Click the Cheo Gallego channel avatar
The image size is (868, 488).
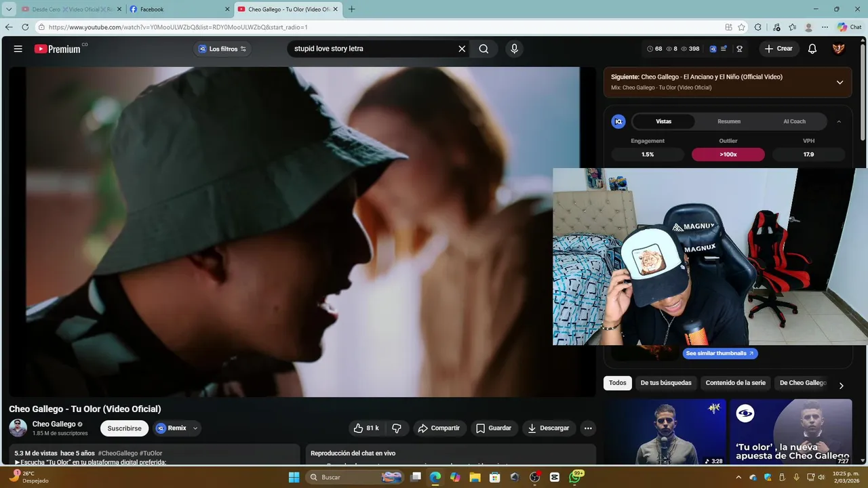tap(18, 428)
